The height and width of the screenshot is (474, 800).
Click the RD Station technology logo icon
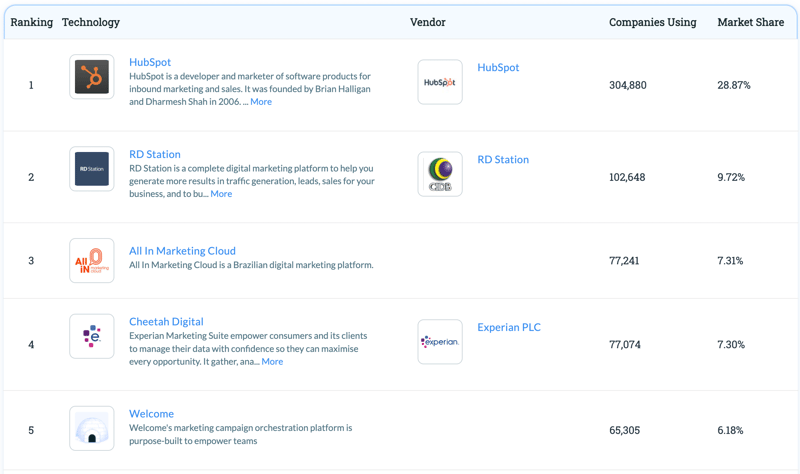pyautogui.click(x=92, y=169)
